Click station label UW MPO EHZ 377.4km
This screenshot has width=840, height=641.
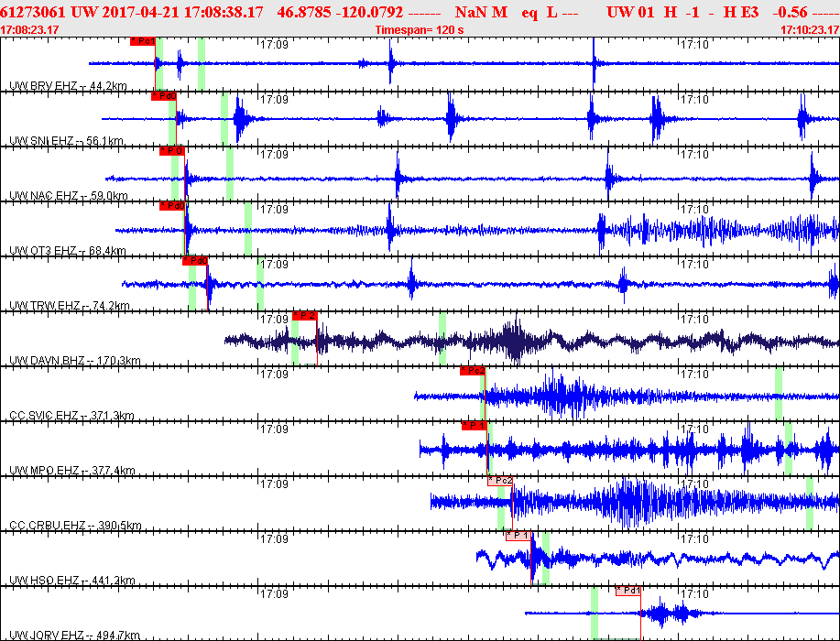point(71,471)
